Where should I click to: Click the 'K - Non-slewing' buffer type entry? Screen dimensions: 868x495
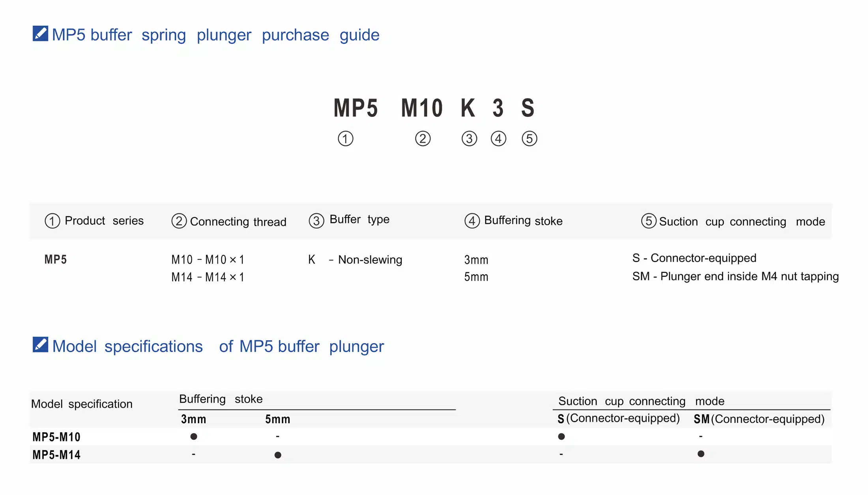tap(355, 259)
